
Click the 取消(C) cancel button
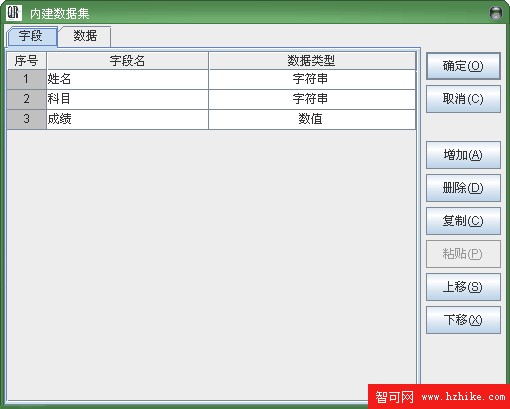coord(463,99)
